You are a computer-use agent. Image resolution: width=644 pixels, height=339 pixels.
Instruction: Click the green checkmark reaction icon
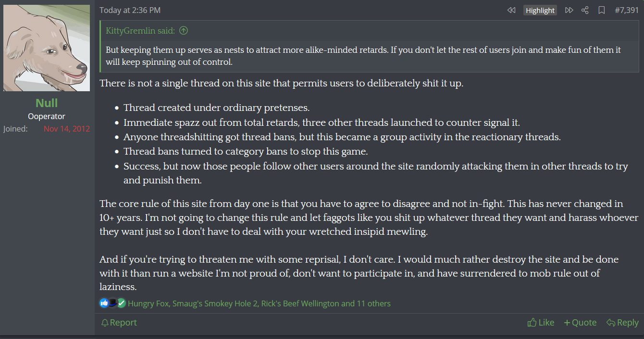pos(121,303)
